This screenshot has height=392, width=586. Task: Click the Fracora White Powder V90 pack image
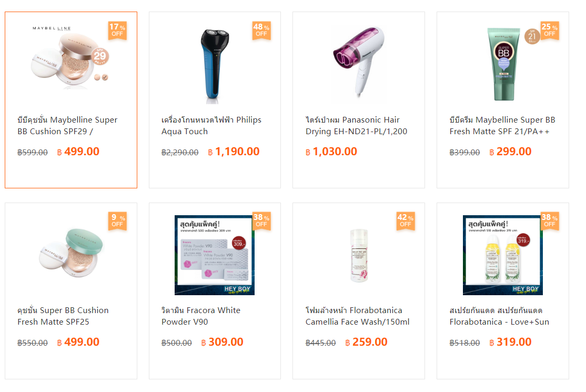point(215,255)
